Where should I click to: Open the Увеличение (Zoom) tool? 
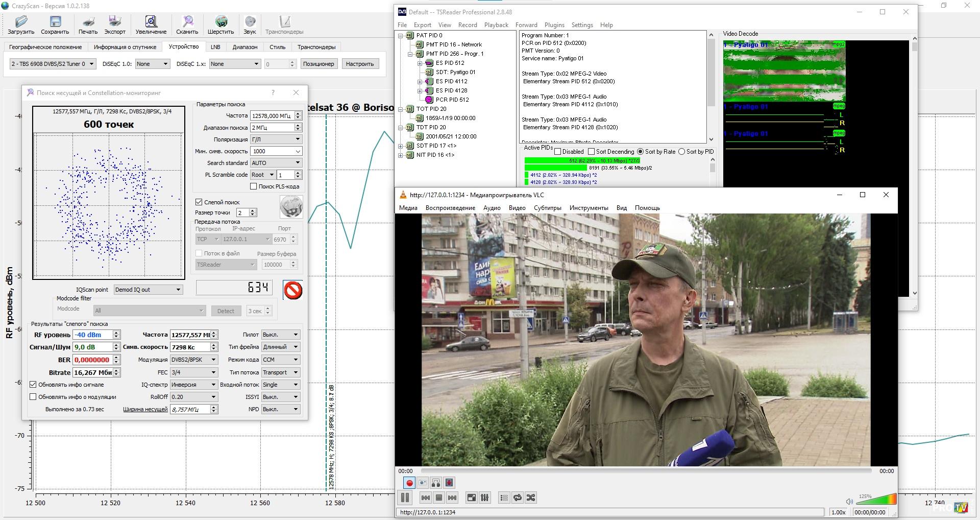pyautogui.click(x=151, y=25)
